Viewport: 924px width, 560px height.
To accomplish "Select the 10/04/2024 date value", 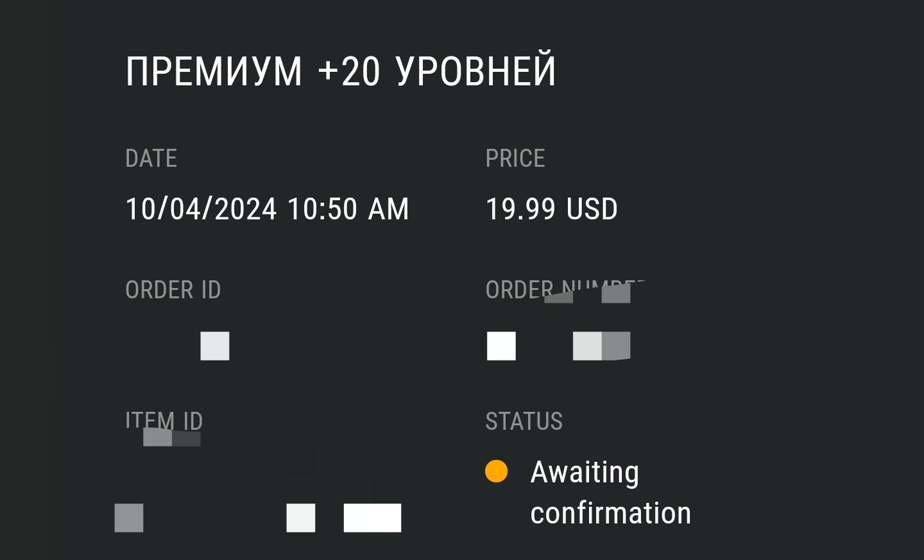I will [x=201, y=209].
